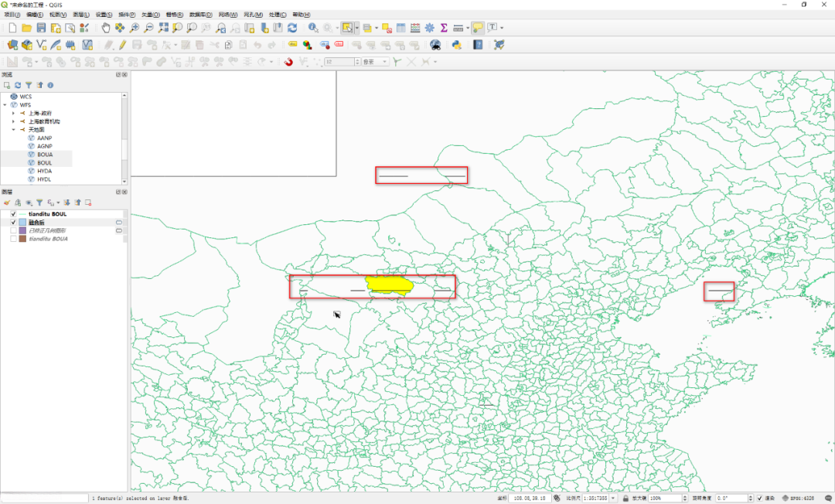Screen dimensions: 835x504
Task: Enable the tianditu BOUA layer checkbox
Action: click(x=13, y=239)
